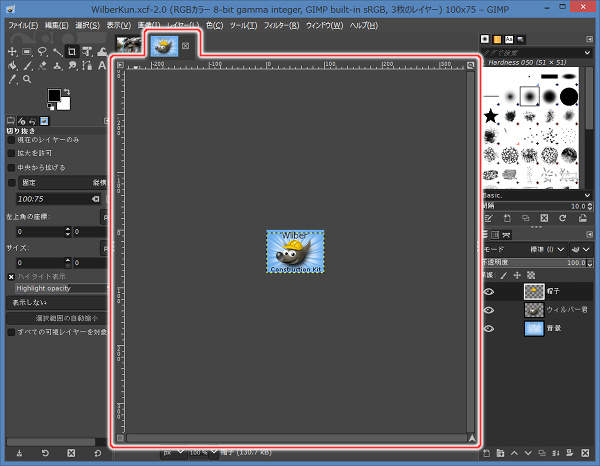Enable the 現在のレイヤーのみ checkbox
Screen dimensions: 600x466
(x=12, y=140)
